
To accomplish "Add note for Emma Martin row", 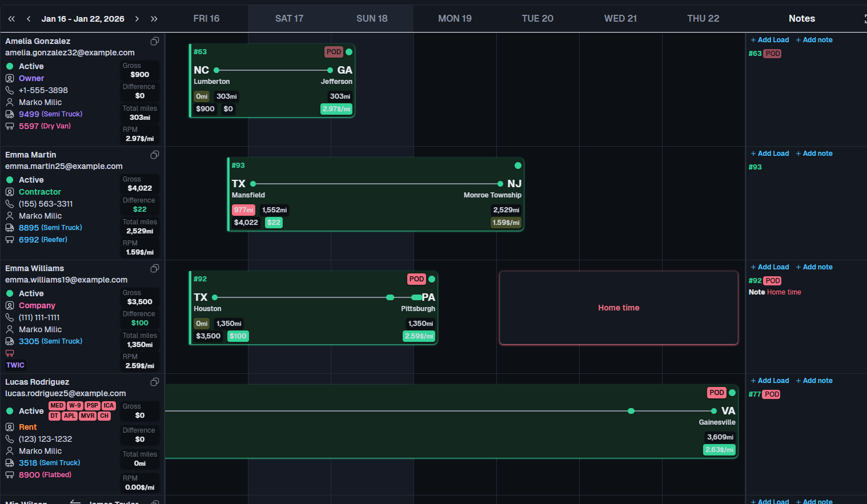I will click(x=814, y=154).
